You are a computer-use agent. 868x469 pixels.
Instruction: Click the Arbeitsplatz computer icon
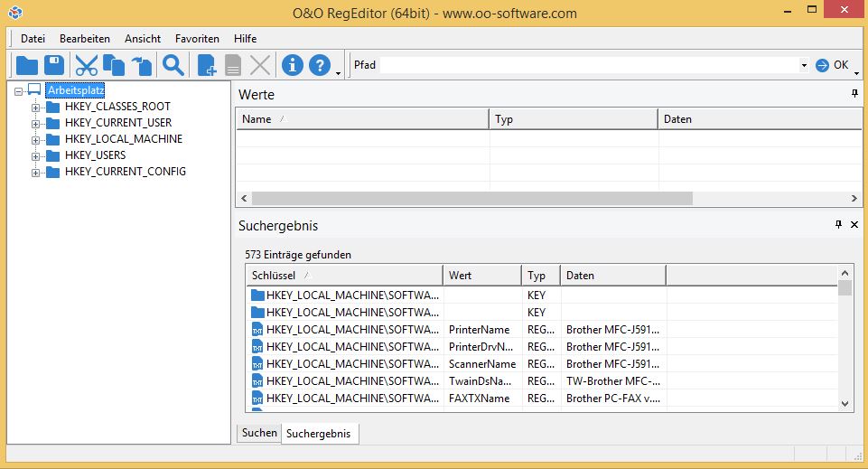34,89
